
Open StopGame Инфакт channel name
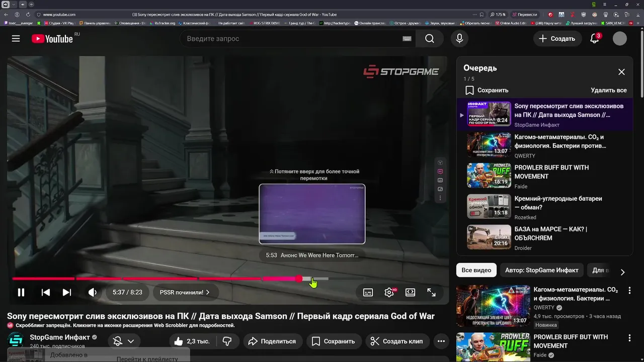pyautogui.click(x=60, y=337)
